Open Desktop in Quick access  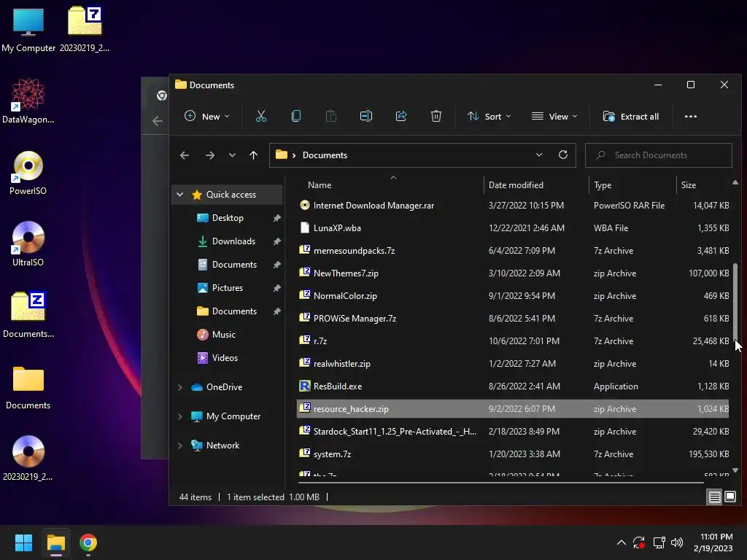[x=228, y=217]
